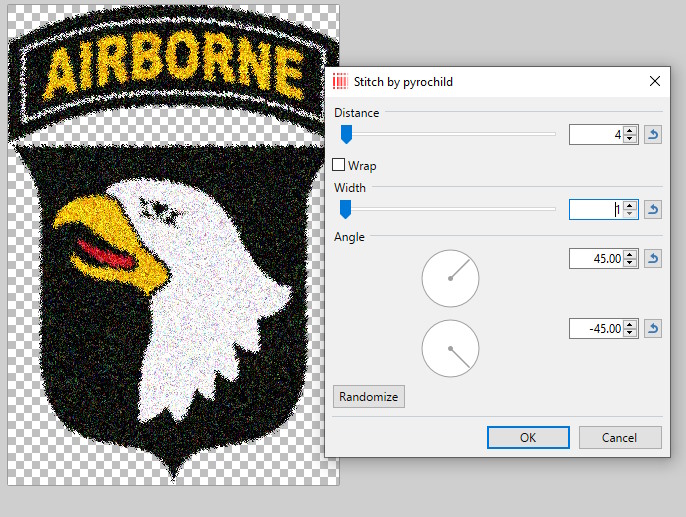Decrease Width using the down spinner arrow
The image size is (686, 517).
(x=630, y=213)
